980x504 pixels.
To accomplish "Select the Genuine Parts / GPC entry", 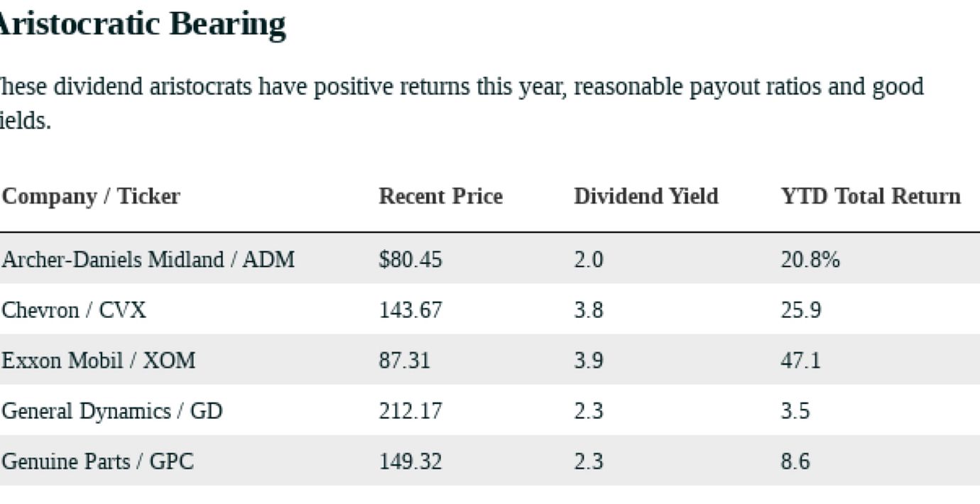I will (97, 461).
